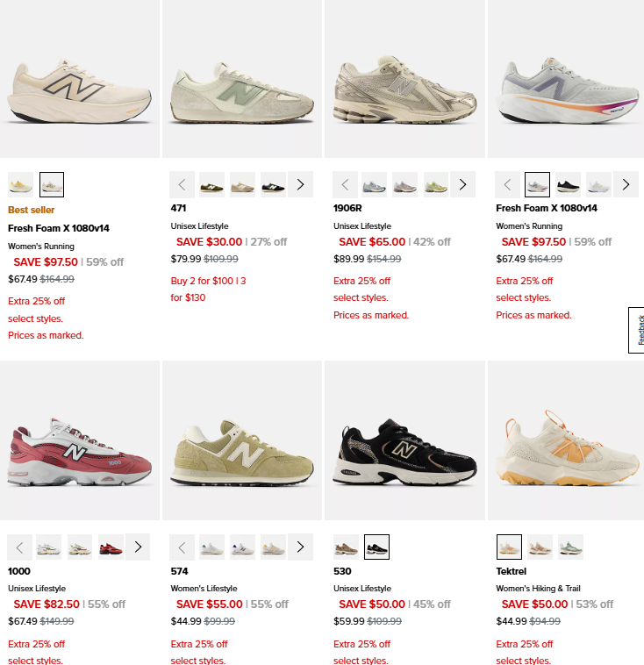644x665 pixels.
Task: Show previous color swatches for the 1906R shoe
Action: coord(345,184)
